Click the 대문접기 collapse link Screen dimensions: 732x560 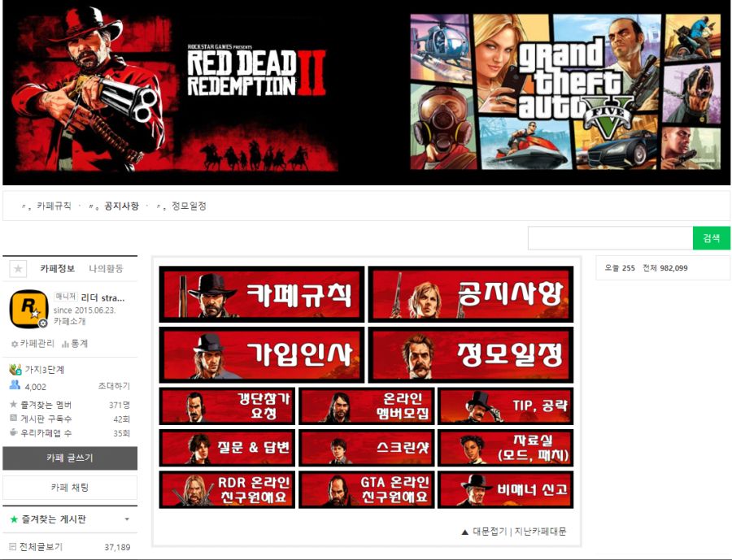490,532
